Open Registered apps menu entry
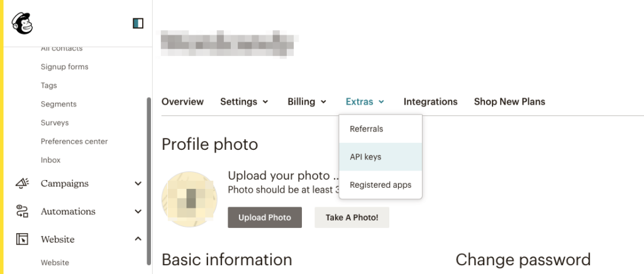The height and width of the screenshot is (274, 644). [x=380, y=185]
